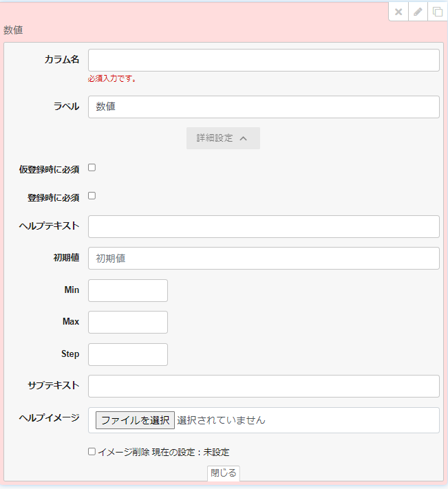The width and height of the screenshot is (448, 489).
Task: Collapse the 詳細設定 section
Action: click(x=223, y=138)
